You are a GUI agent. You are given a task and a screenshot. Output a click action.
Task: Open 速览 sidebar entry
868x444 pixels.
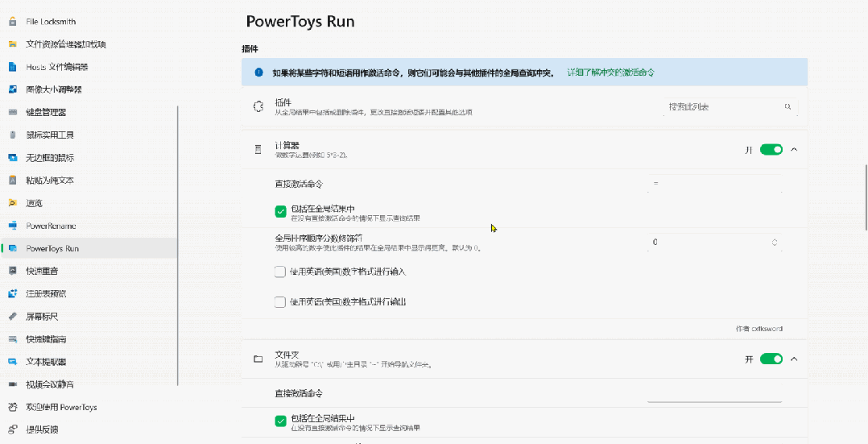pyautogui.click(x=89, y=203)
